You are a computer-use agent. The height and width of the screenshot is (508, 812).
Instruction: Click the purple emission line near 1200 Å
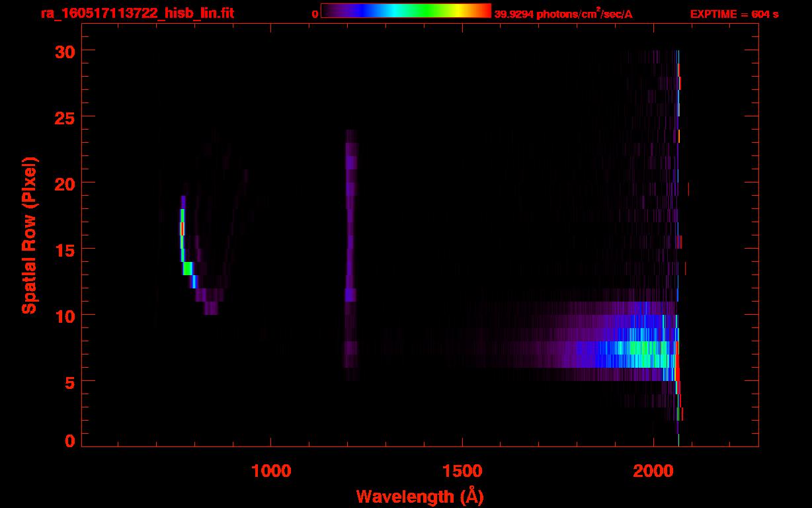350,255
